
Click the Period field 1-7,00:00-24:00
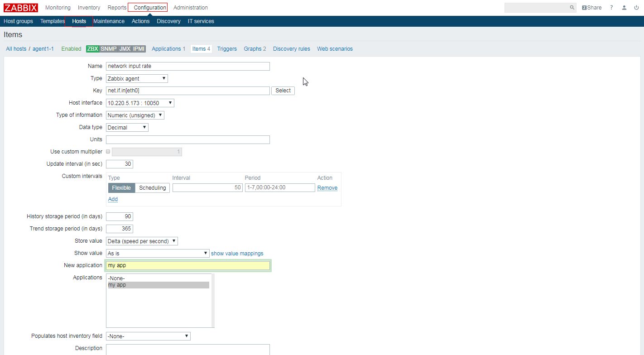coord(280,188)
